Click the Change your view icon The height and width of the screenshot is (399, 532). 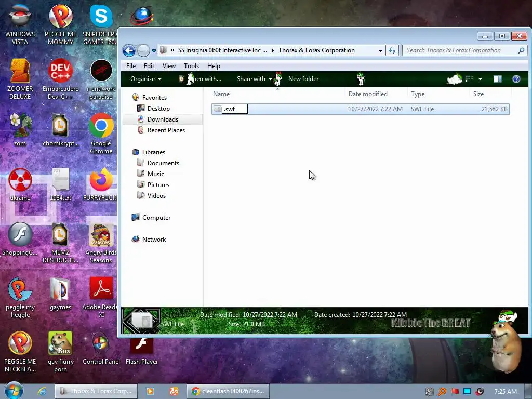click(469, 79)
